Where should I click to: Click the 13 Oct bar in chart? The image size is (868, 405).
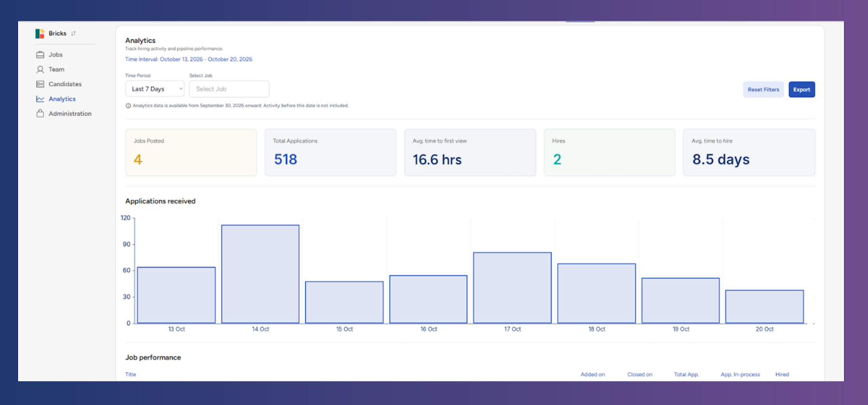[x=176, y=295]
